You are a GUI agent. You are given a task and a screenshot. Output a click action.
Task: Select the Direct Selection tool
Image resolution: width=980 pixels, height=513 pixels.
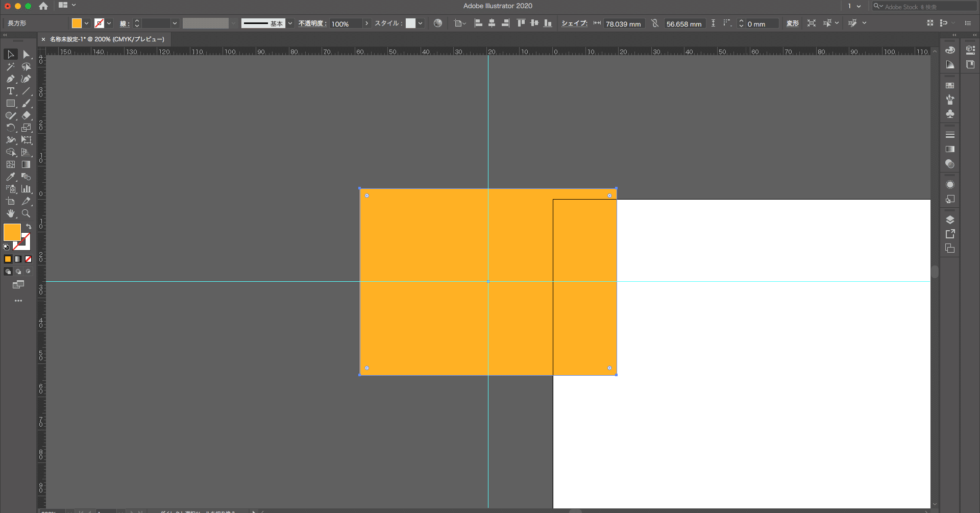coord(26,54)
